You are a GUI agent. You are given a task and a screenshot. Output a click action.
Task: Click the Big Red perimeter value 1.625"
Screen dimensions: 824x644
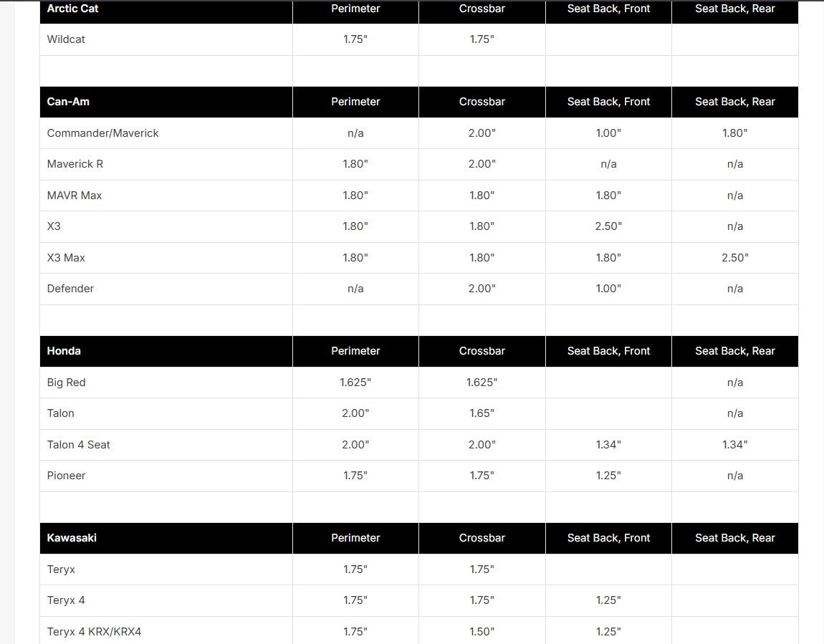355,383
